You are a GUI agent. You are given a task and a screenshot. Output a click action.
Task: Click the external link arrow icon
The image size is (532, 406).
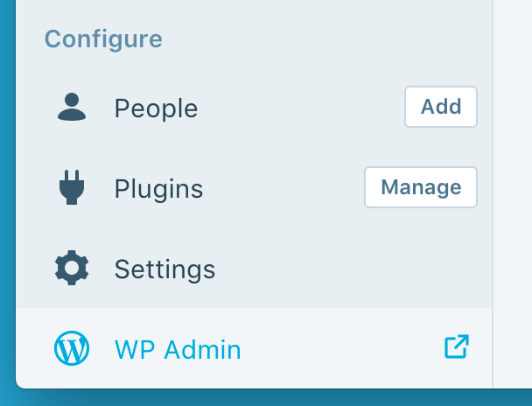pos(457,346)
